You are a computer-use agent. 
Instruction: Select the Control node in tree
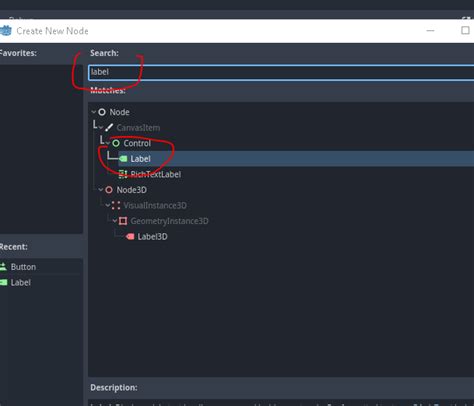pos(137,143)
